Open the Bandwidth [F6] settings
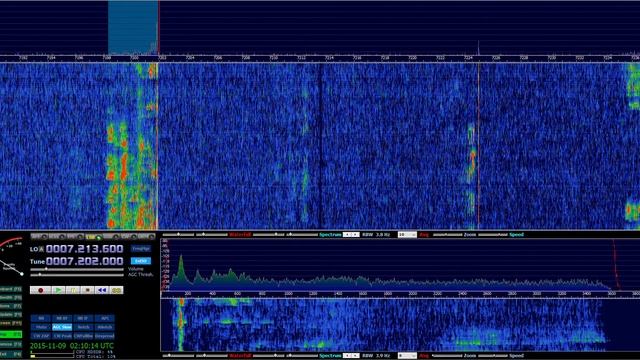The height and width of the screenshot is (360, 640). tap(11, 298)
